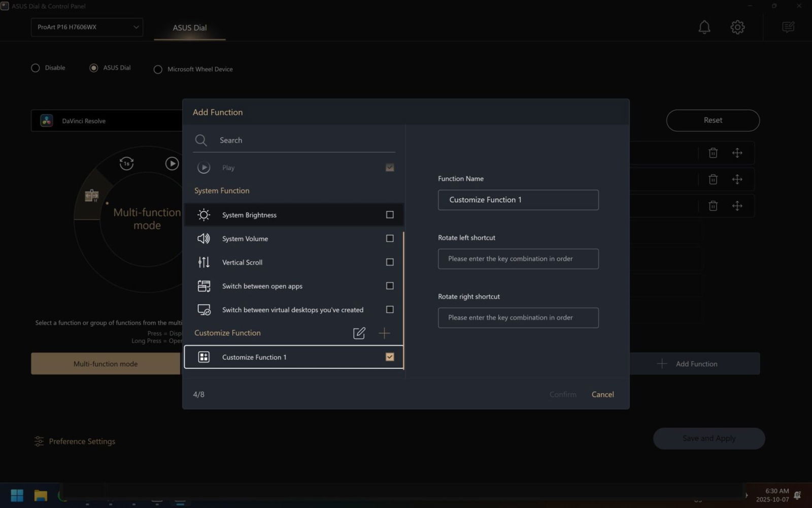The height and width of the screenshot is (508, 812).
Task: Open File Explorer from the taskbar
Action: (x=41, y=495)
